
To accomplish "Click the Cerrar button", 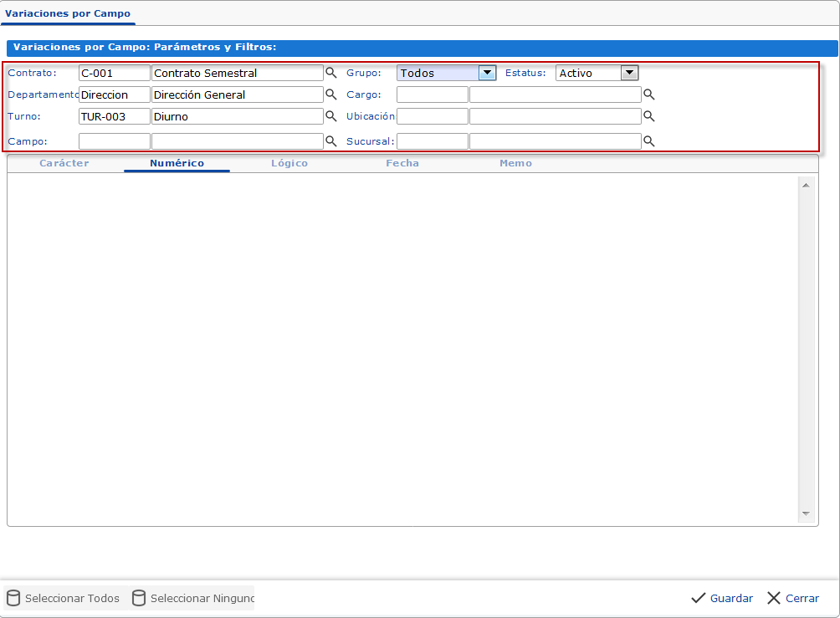I will pos(793,598).
